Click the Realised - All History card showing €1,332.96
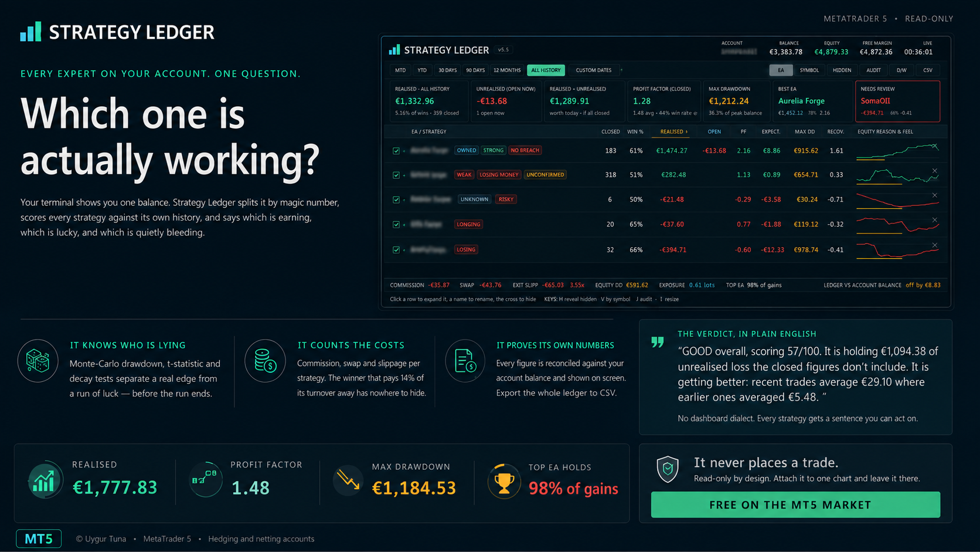This screenshot has height=552, width=980. click(429, 101)
